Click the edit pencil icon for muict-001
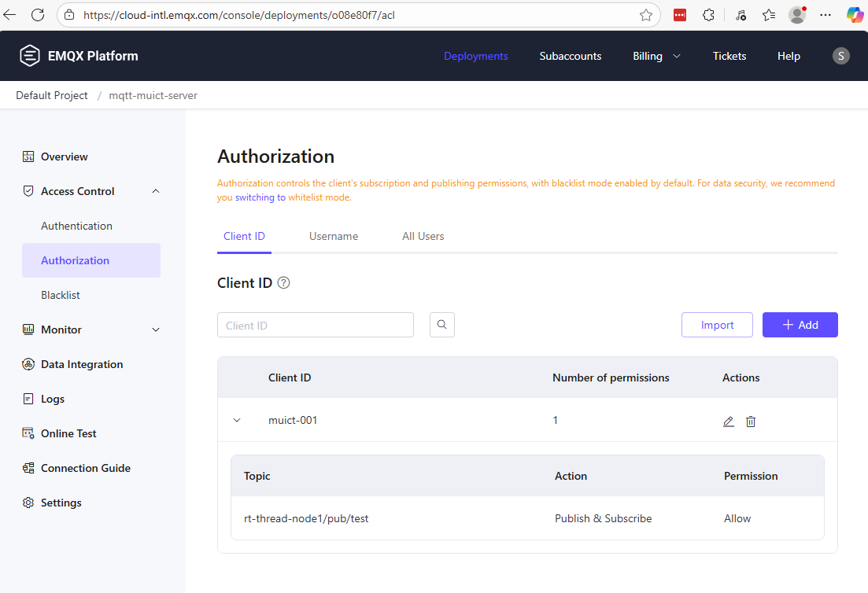Screen dimensions: 868x593 [728, 422]
